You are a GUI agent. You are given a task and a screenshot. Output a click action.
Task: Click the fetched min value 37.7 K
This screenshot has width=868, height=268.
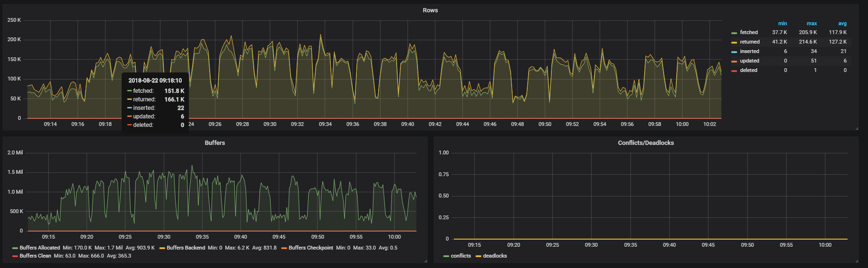tap(779, 32)
